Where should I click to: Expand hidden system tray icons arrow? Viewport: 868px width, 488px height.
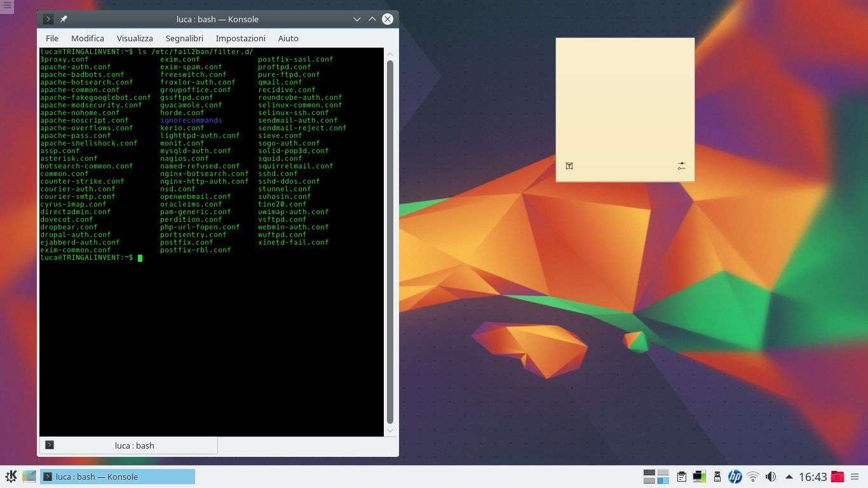click(789, 477)
